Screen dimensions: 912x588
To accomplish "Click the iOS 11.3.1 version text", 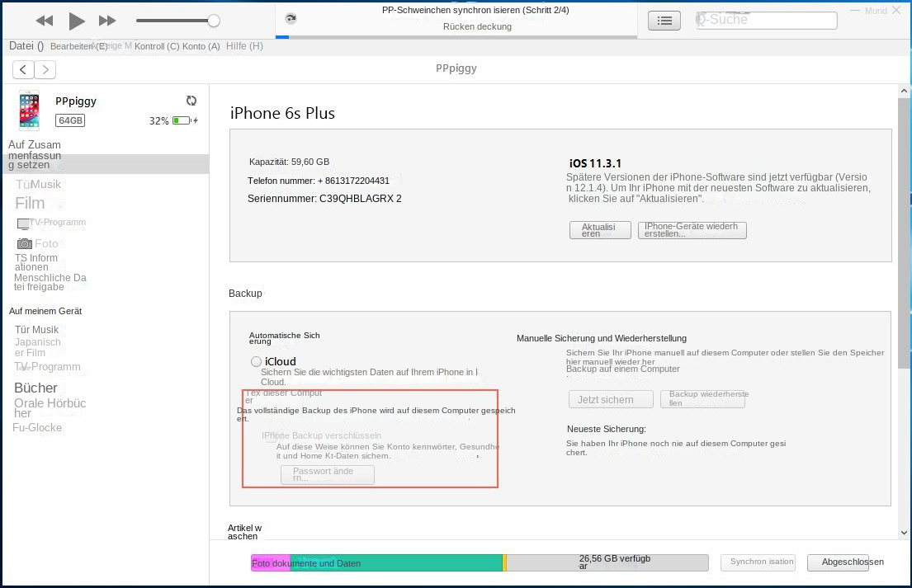I will [595, 163].
